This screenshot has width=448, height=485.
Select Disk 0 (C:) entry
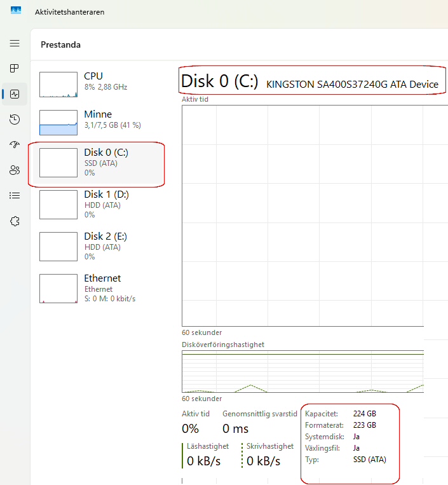98,163
